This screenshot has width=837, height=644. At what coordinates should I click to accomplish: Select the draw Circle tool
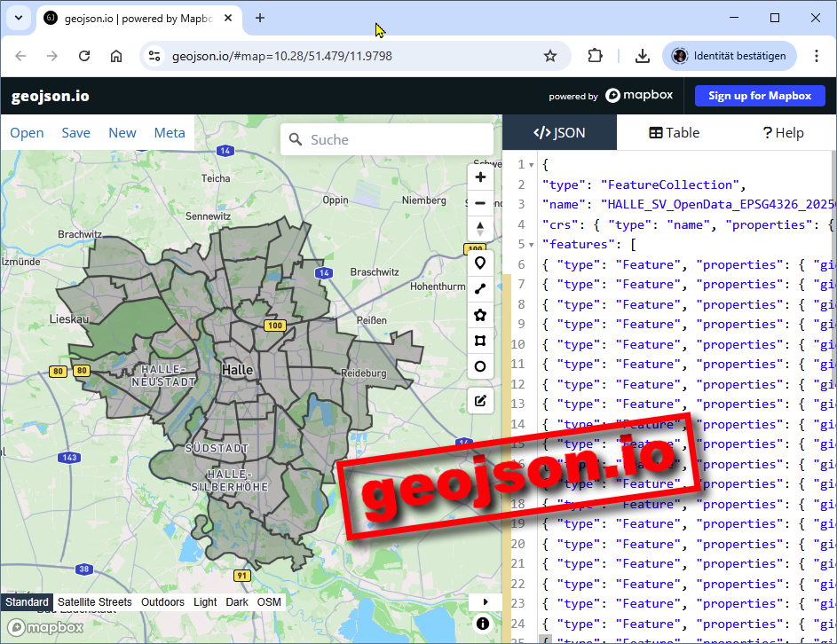480,366
